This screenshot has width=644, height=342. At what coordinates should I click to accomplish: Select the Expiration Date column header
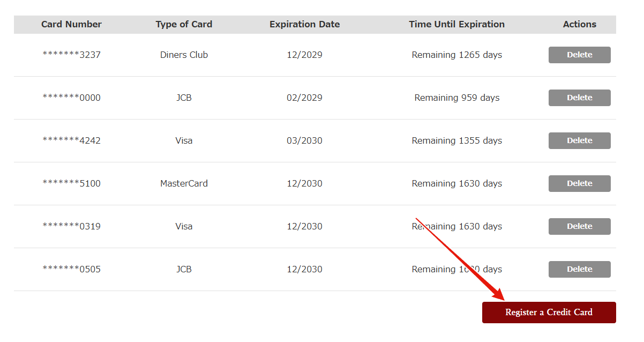pos(304,24)
